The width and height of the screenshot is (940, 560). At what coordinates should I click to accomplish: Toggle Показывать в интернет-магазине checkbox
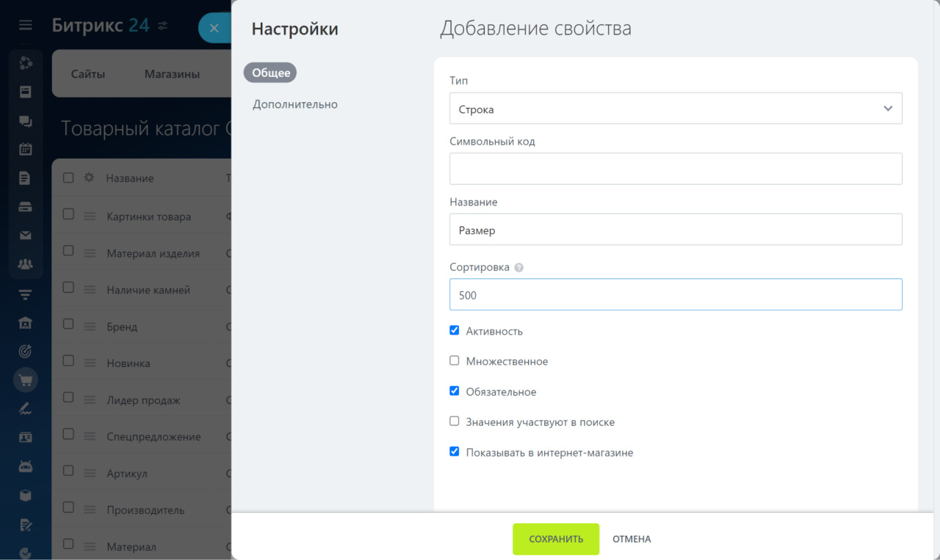455,451
